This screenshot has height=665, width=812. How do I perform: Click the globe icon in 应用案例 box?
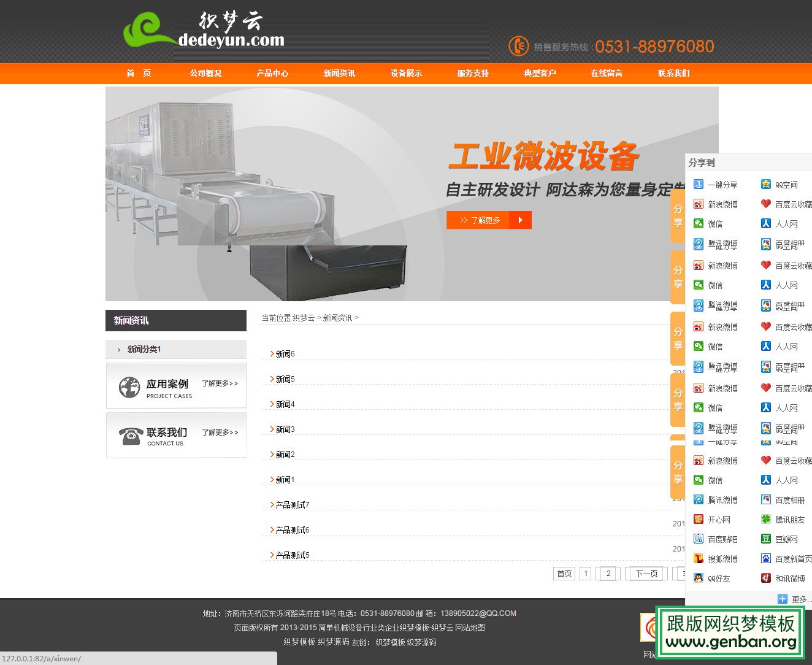coord(129,388)
